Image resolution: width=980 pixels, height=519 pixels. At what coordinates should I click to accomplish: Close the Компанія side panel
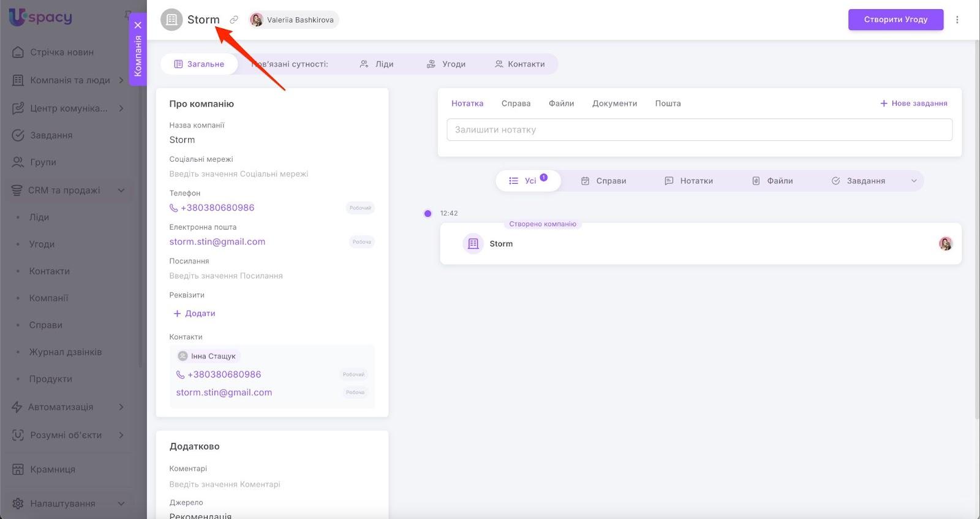click(138, 25)
